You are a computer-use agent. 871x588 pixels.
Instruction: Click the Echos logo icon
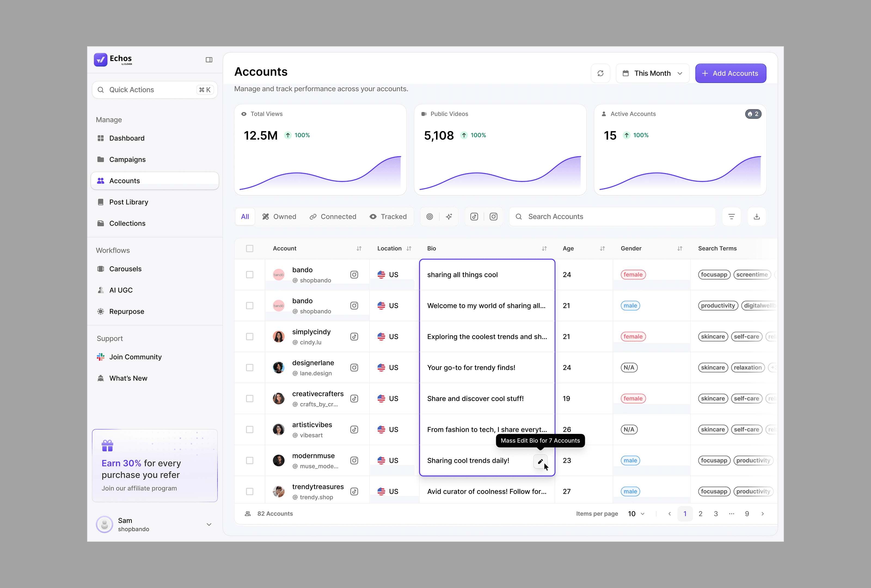coord(100,60)
